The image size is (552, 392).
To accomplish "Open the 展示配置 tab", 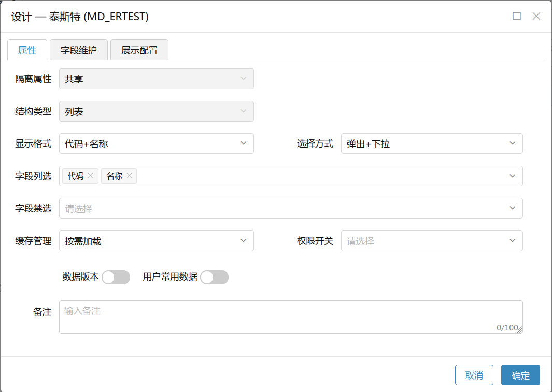I will click(x=139, y=50).
